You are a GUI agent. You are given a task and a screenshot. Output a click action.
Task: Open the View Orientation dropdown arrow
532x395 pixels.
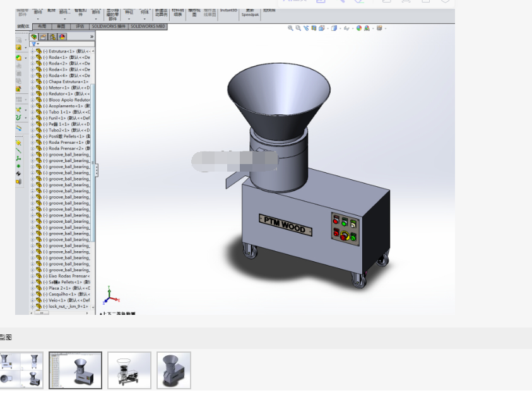[x=328, y=28]
